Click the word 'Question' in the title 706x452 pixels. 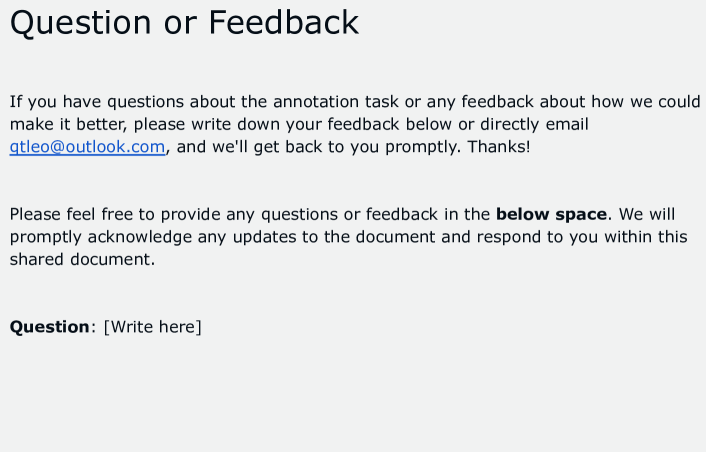[81, 23]
